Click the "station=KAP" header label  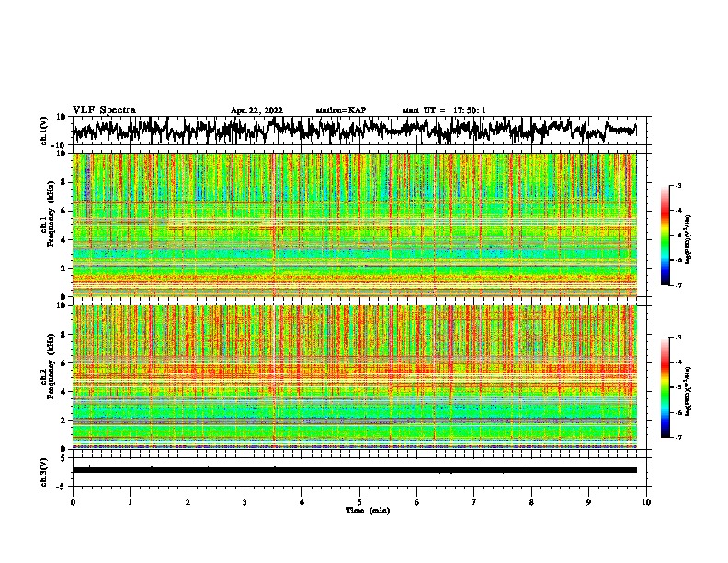(x=341, y=110)
